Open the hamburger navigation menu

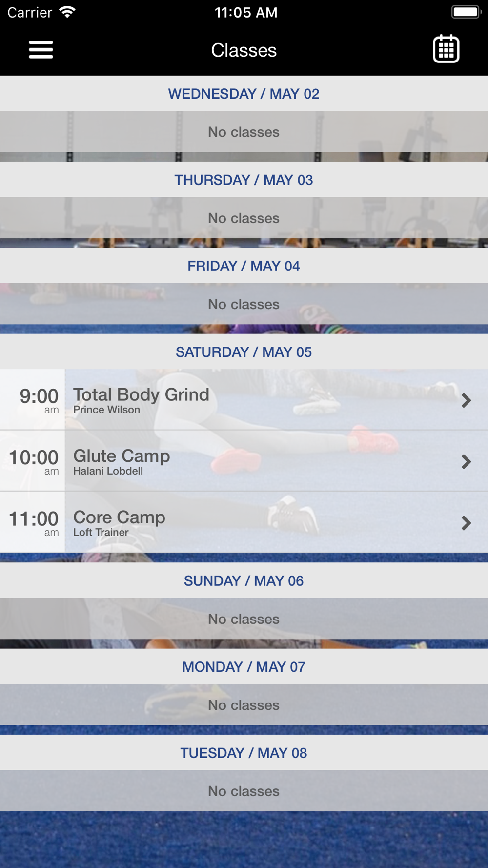point(41,50)
